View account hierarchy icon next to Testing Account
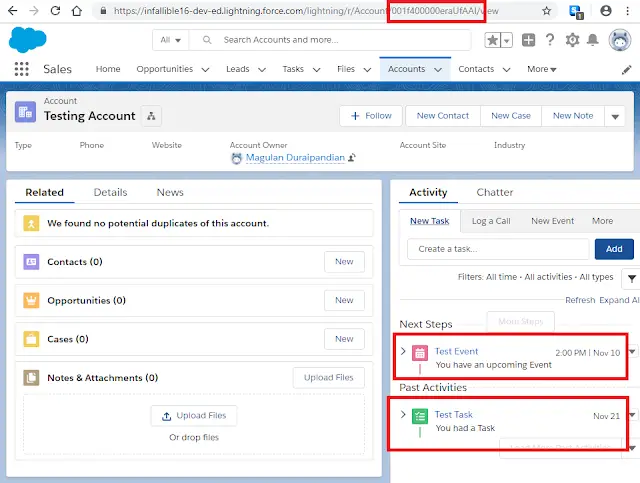This screenshot has height=483, width=640. [151, 116]
